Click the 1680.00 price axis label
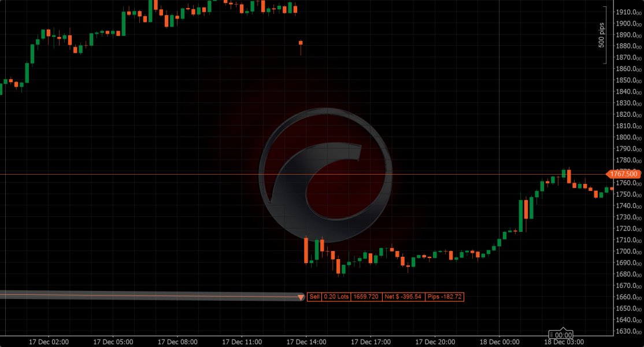The width and height of the screenshot is (644, 347). point(628,274)
